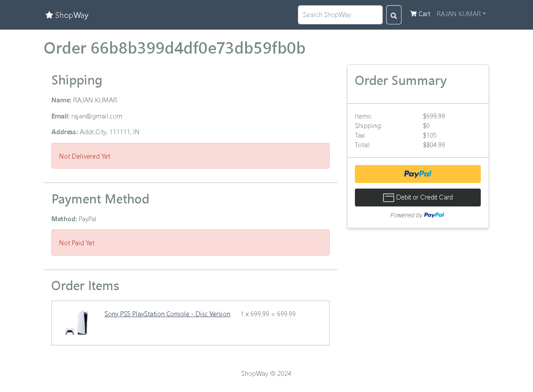
Task: Open the RAJAN KUMAR user dropdown
Action: point(461,14)
